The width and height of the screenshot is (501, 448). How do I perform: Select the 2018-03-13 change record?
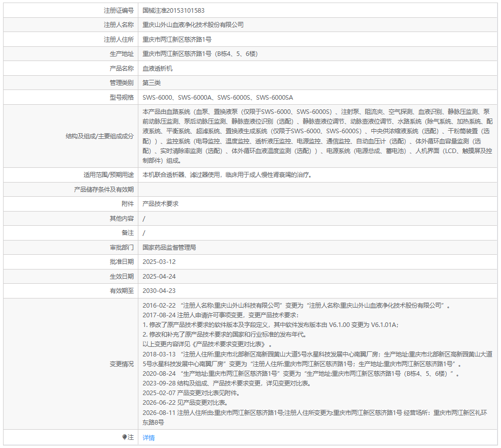(x=317, y=359)
